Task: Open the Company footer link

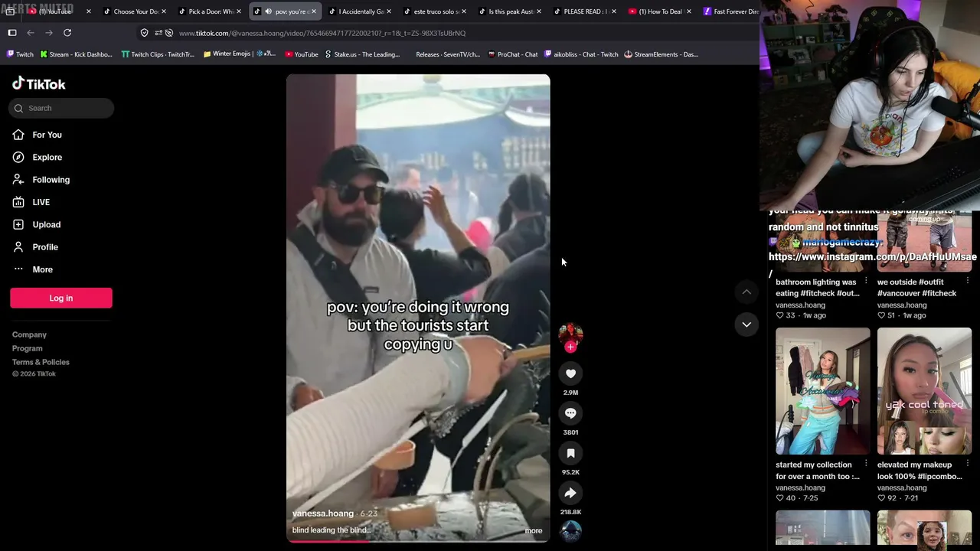Action: click(29, 334)
